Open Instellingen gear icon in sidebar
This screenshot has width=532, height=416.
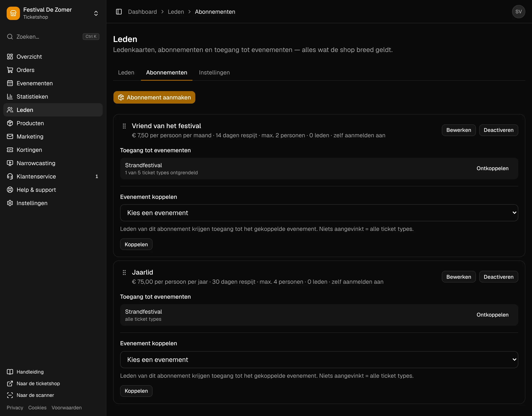[10, 203]
